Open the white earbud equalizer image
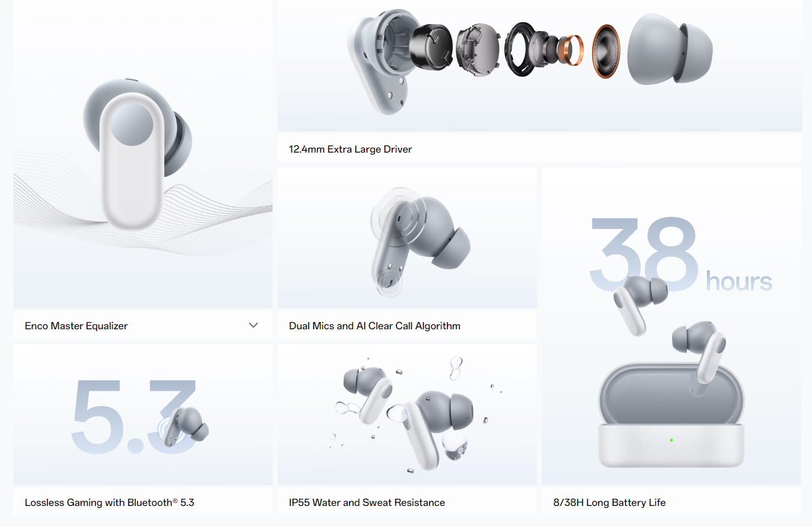The height and width of the screenshot is (527, 812). coord(143,154)
